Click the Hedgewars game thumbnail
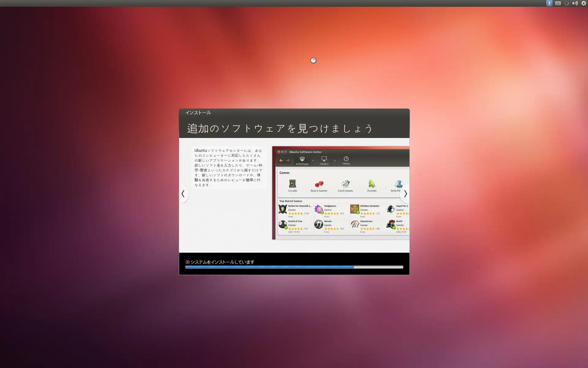The width and height of the screenshot is (588, 368). click(x=318, y=209)
